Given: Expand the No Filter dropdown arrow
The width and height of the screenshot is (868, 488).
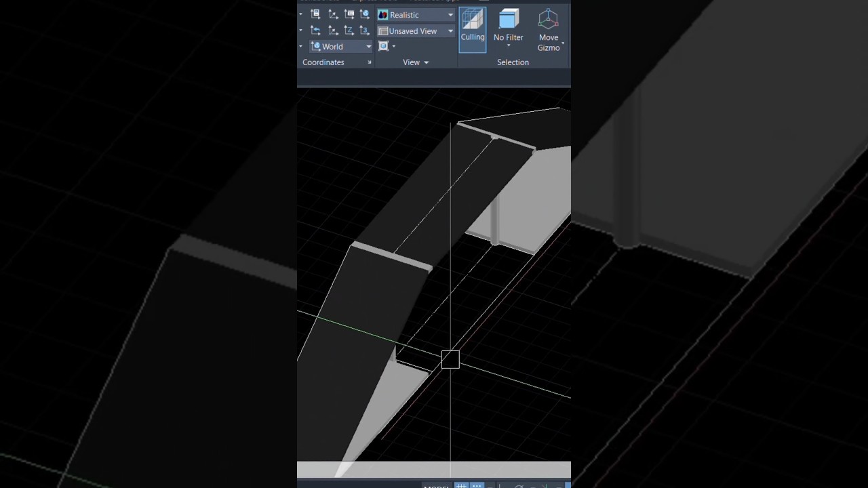Looking at the screenshot, I should (509, 46).
